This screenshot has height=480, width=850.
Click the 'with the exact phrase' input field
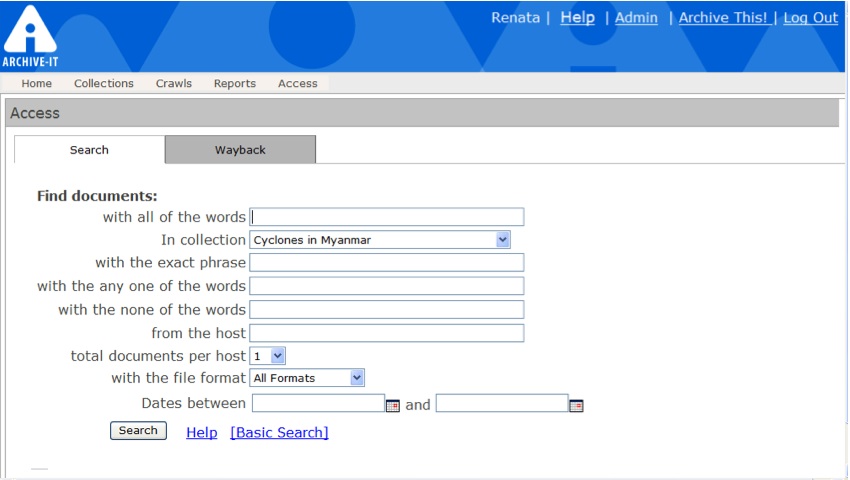[x=386, y=263]
